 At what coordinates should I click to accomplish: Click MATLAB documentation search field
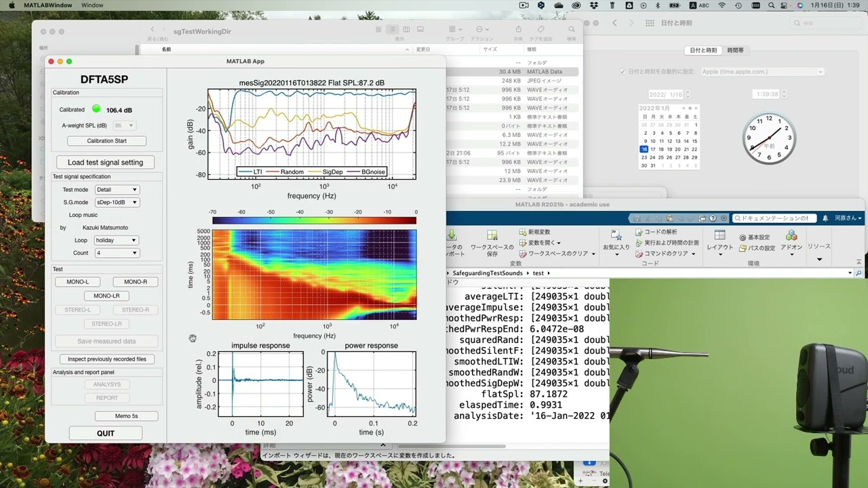click(x=774, y=218)
